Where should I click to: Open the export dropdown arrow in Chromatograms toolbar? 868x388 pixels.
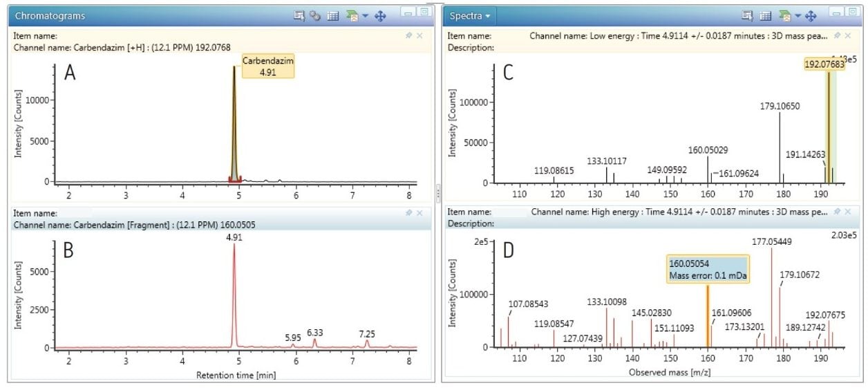(x=364, y=15)
